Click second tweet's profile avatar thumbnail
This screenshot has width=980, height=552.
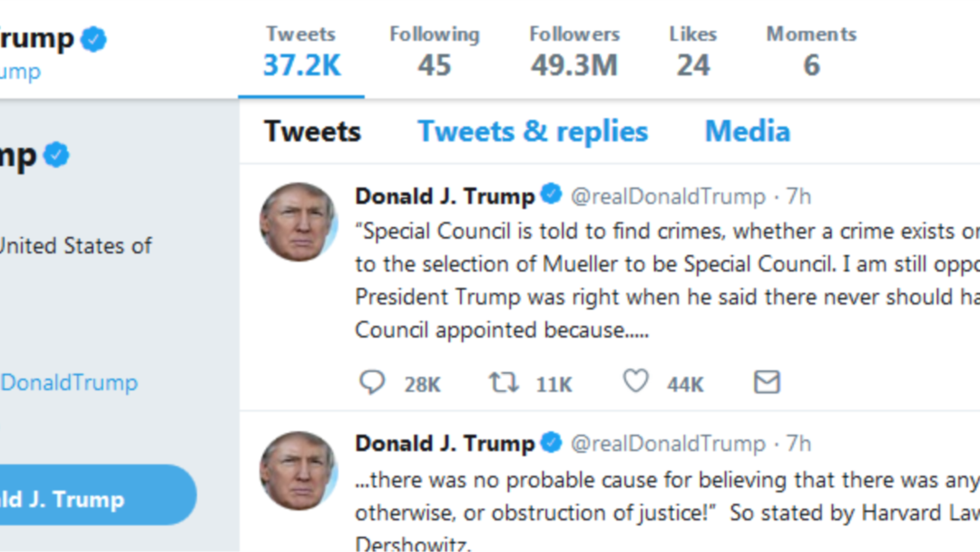click(299, 470)
